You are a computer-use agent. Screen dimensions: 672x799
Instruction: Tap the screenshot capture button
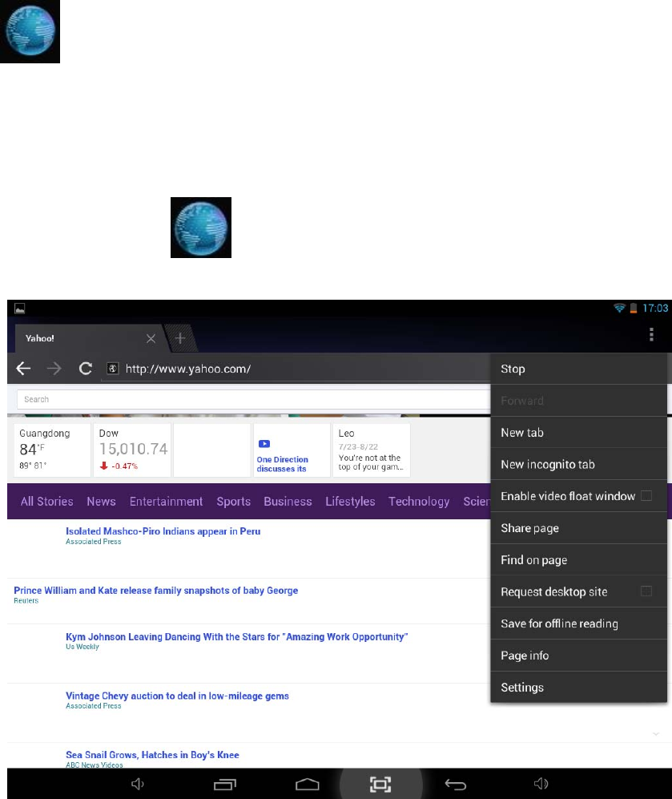click(380, 785)
